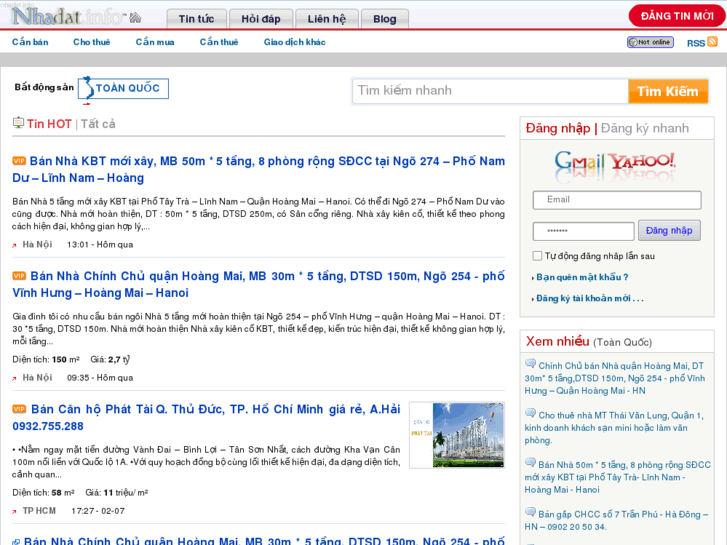
Task: Open Bán Nhà 50m * 5 tầng sidebar link
Action: pyautogui.click(x=618, y=477)
